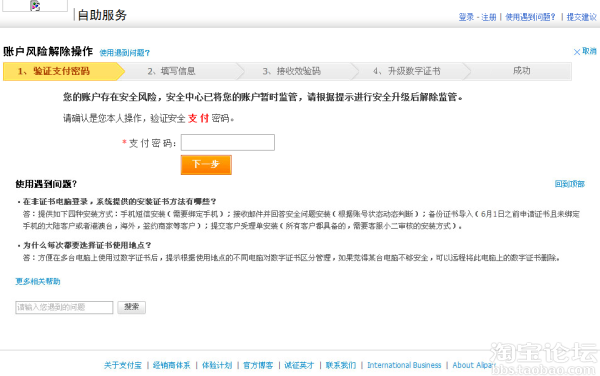Click the X cancel icon beside 取消
Screen dimensions: 600x376
coord(577,52)
